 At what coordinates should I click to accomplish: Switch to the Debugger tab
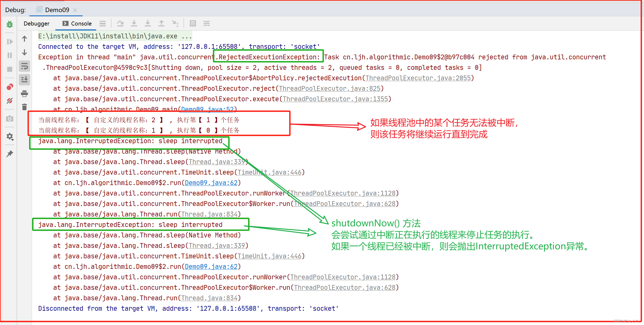[37, 24]
